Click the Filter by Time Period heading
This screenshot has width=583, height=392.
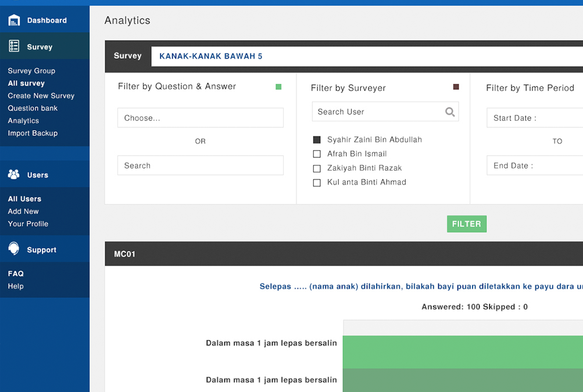(x=530, y=88)
